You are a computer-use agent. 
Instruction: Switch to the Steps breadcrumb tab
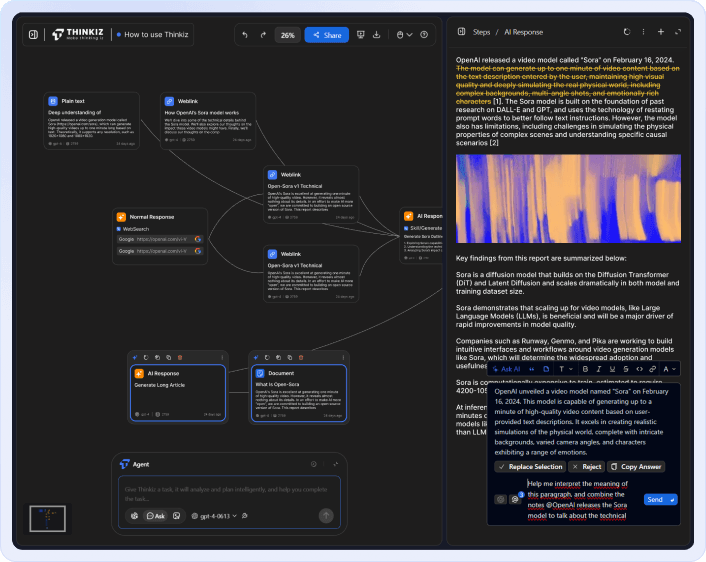[481, 32]
